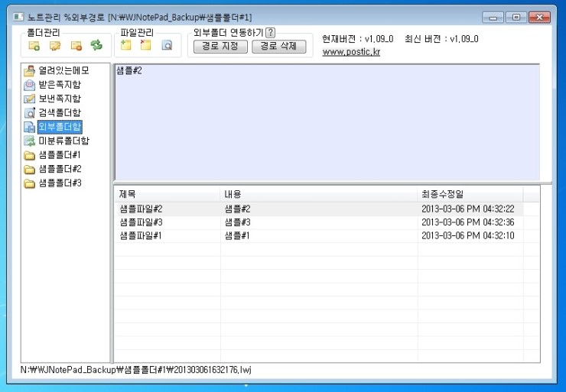Click the 샘플폴더#2 folder icon
The height and width of the screenshot is (392, 566).
[x=29, y=169]
